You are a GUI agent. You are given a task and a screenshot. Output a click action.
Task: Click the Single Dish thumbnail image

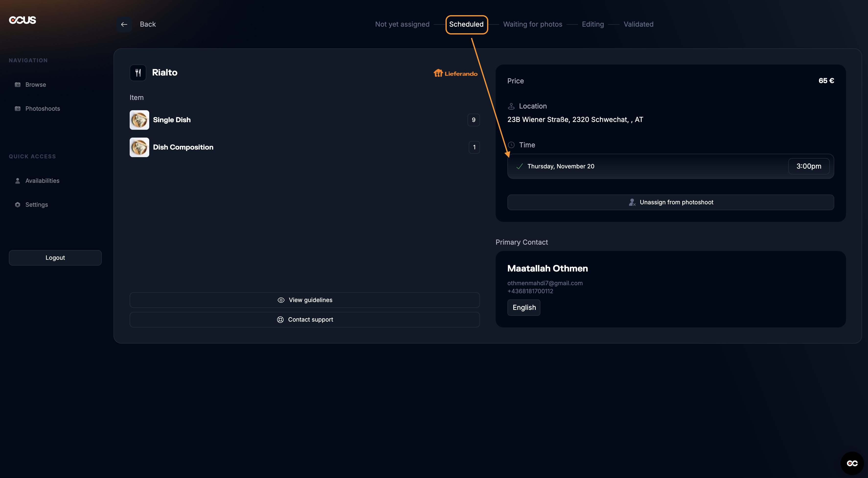[139, 120]
